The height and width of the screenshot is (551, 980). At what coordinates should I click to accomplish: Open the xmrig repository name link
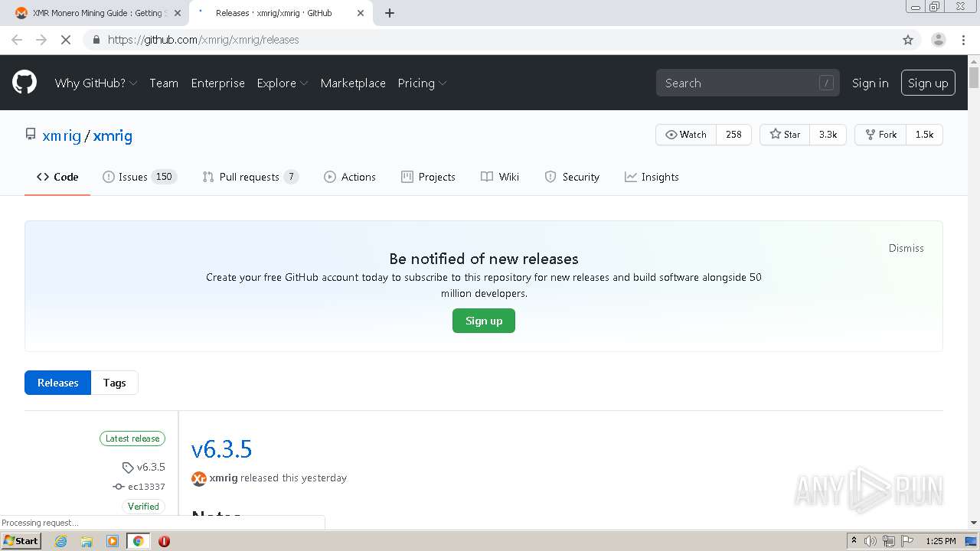point(113,135)
